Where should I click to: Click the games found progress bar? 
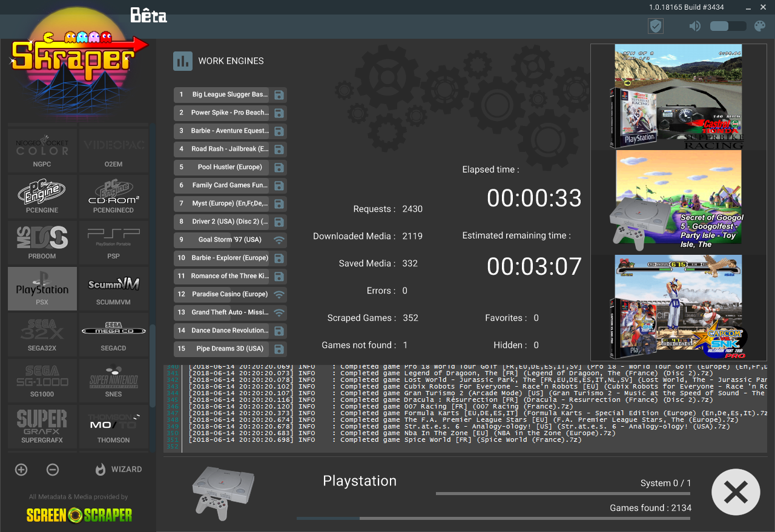(x=494, y=518)
